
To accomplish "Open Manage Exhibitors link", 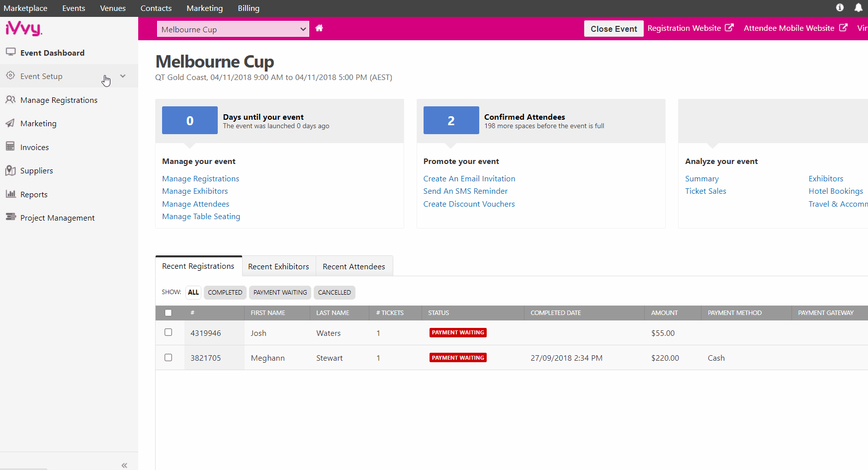I will pos(195,191).
